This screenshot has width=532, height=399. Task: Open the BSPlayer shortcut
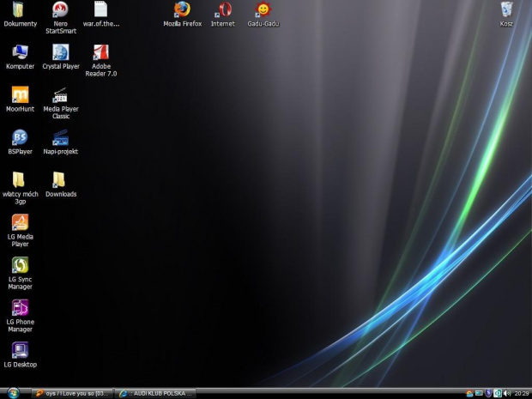coord(20,137)
